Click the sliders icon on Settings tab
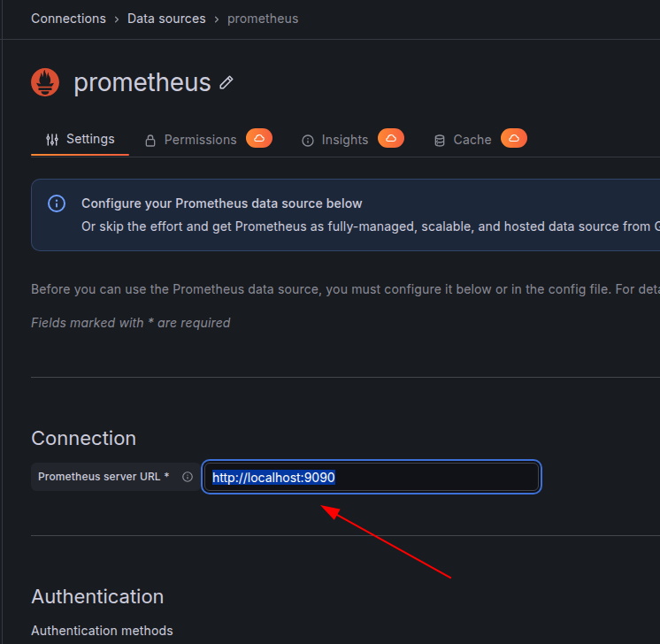This screenshot has width=660, height=644. coord(52,139)
